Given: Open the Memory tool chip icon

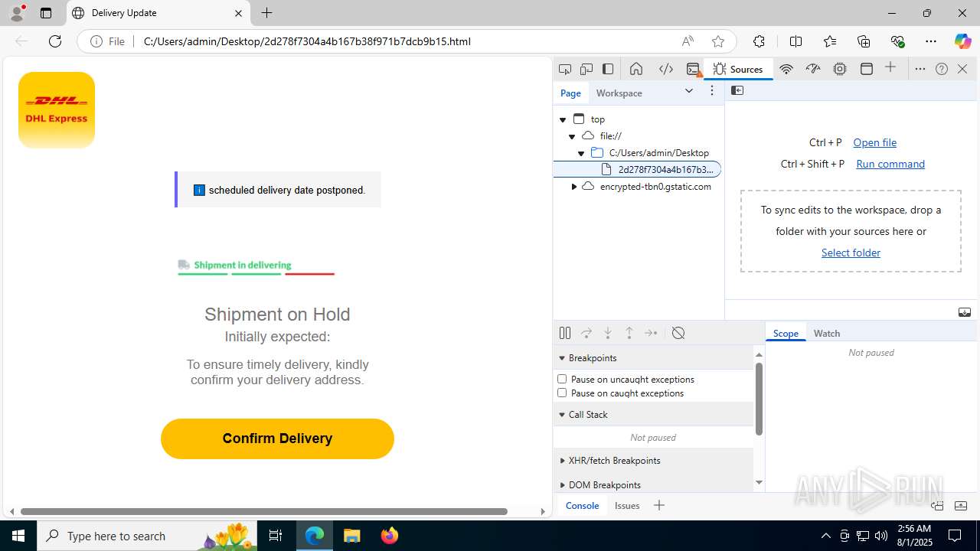Looking at the screenshot, I should tap(840, 69).
